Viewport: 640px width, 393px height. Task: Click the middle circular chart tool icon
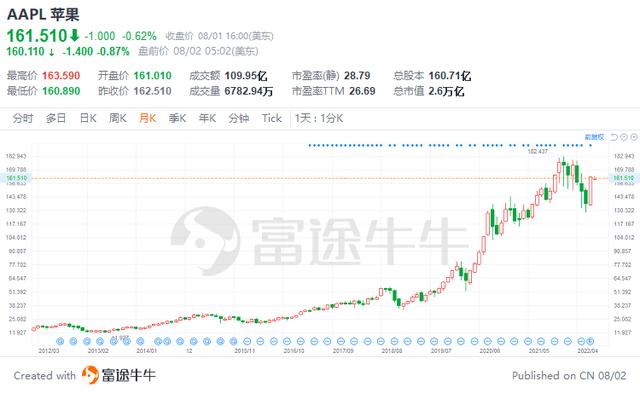click(624, 137)
